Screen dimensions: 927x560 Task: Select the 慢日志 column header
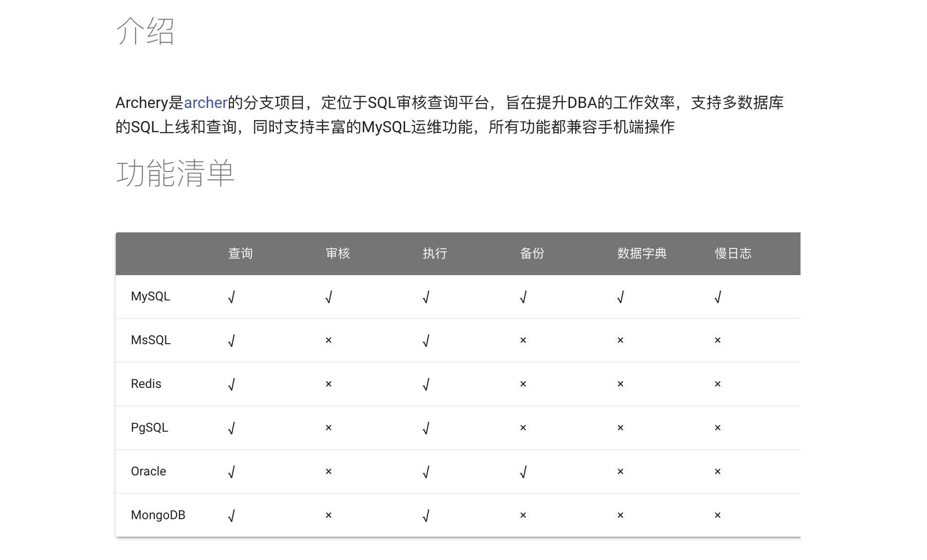coord(733,253)
